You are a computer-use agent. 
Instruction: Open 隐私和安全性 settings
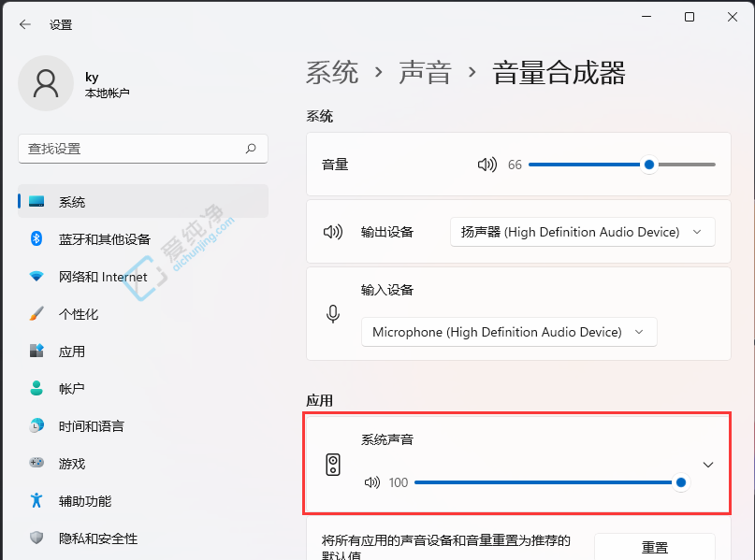coord(143,538)
